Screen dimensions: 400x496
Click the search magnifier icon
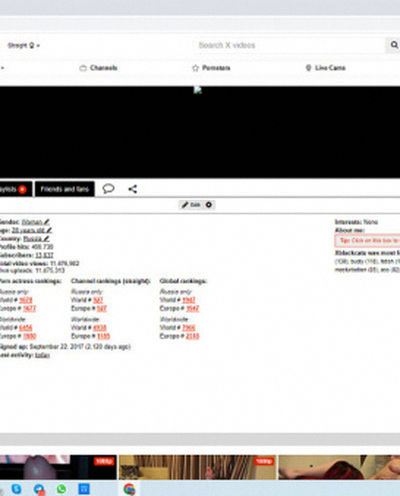pos(394,45)
